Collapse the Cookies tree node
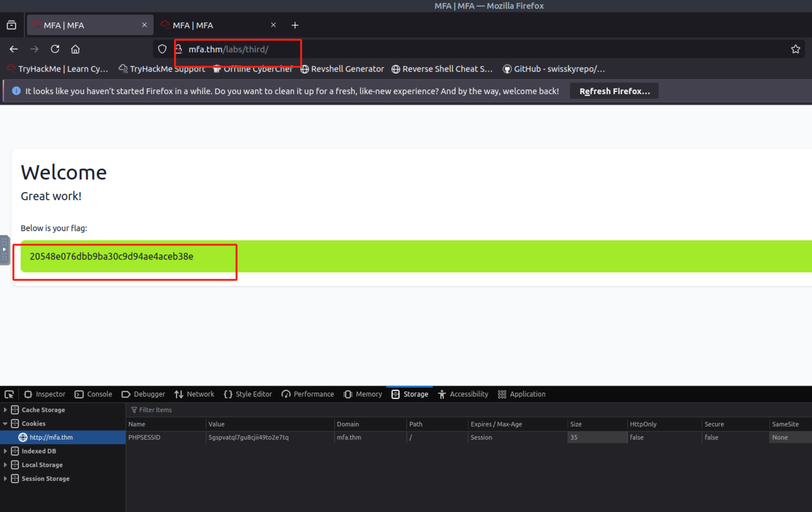Screen dimensions: 812x512 click(5, 423)
